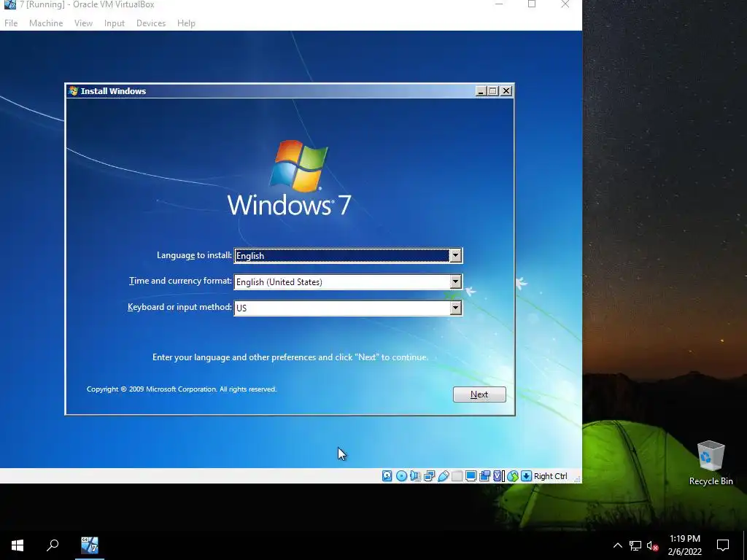Open the muted volume tray icon
The width and height of the screenshot is (747, 560).
(653, 545)
